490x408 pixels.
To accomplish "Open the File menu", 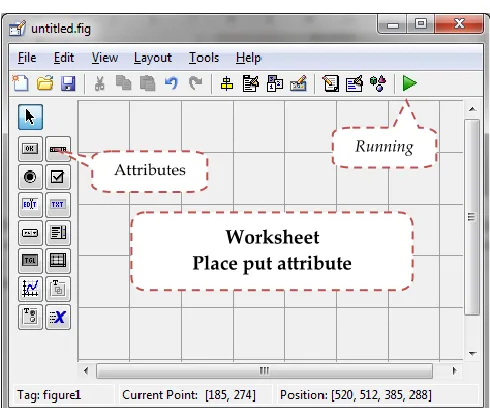I will pos(27,58).
